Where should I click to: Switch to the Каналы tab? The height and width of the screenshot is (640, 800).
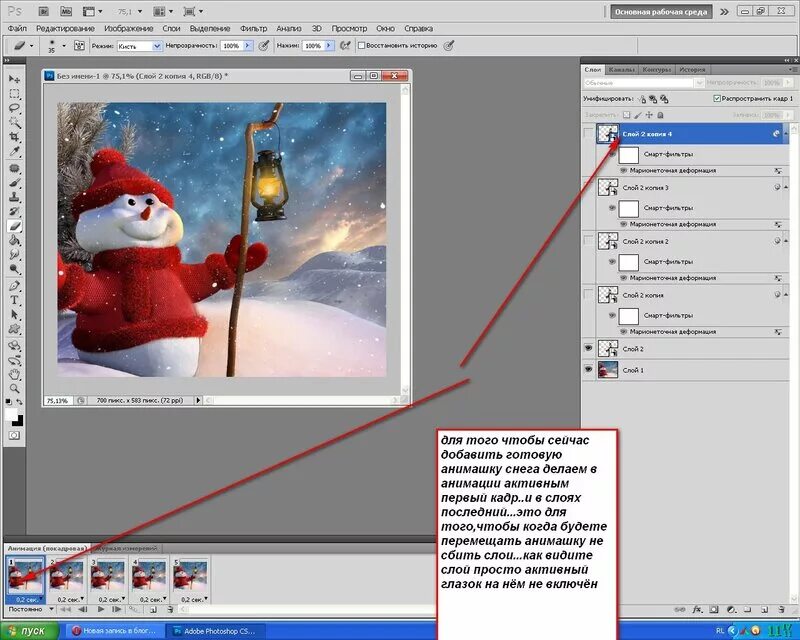[621, 69]
